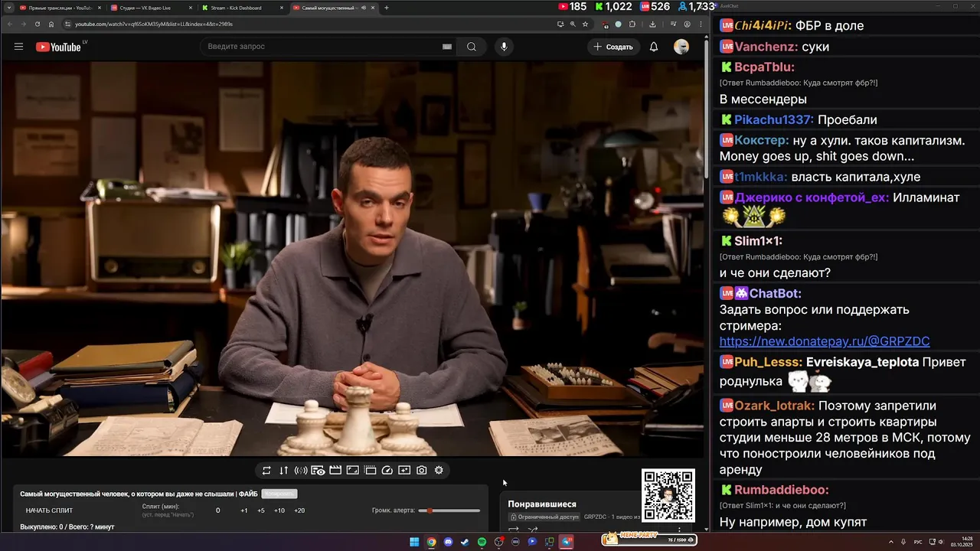Click the video player to pause

coord(352,259)
